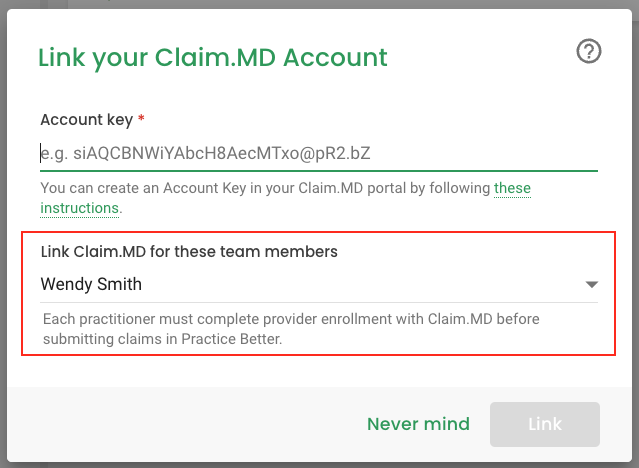The image size is (639, 468).
Task: Click the practitioner enrollment note text
Action: (291, 329)
